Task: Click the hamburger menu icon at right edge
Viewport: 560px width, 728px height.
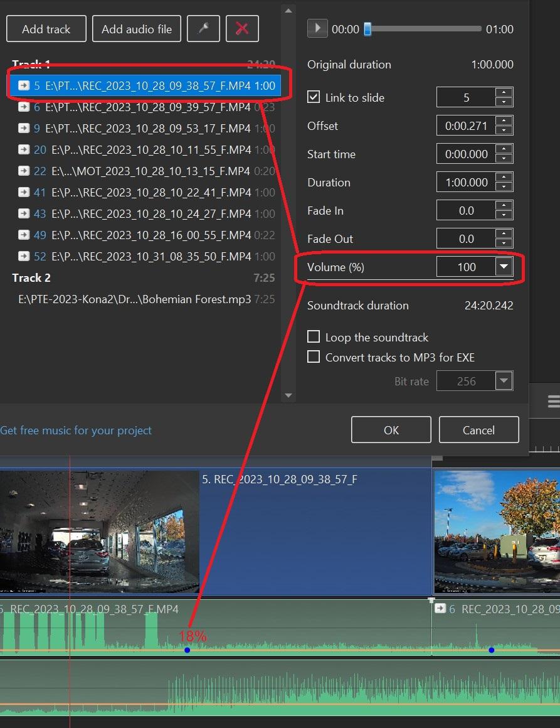Action: coord(553,402)
